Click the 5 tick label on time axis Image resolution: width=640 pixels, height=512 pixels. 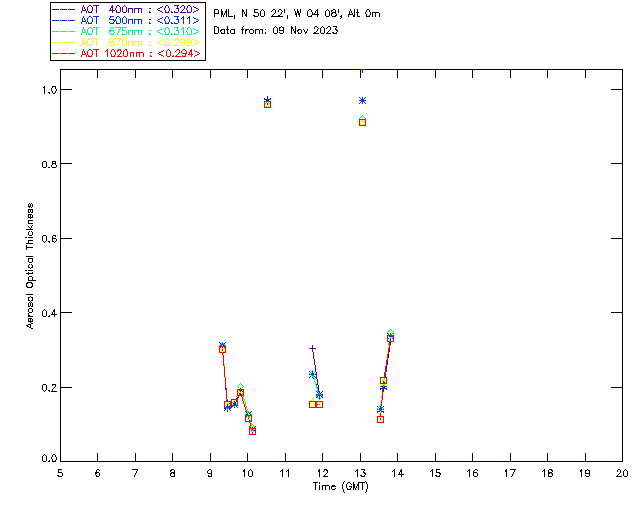pos(60,474)
